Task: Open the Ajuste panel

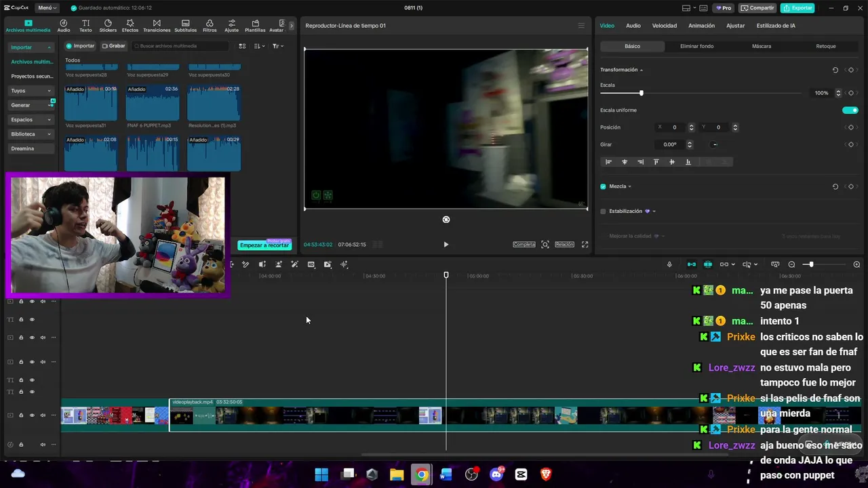Action: (x=231, y=26)
